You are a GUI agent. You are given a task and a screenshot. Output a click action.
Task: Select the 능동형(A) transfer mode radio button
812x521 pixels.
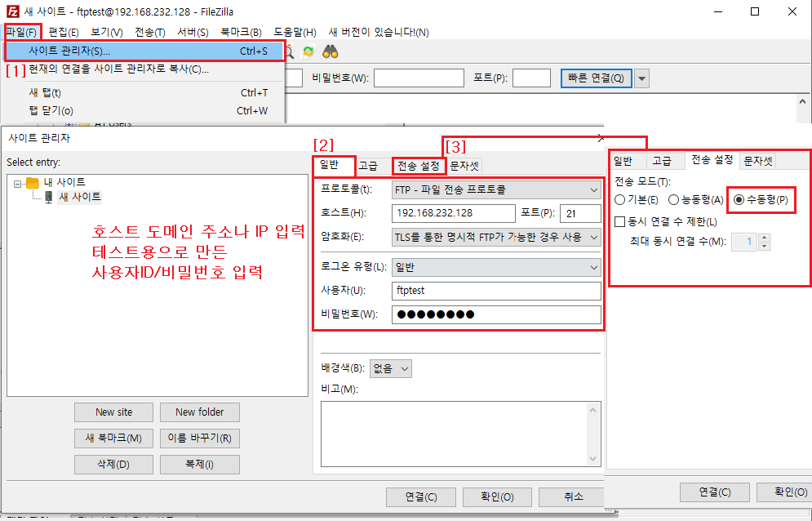pos(674,199)
